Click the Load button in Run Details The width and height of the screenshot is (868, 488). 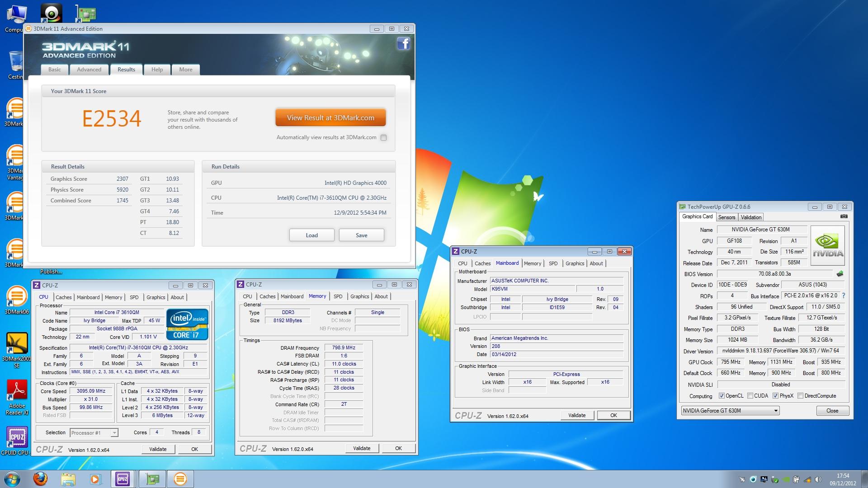click(311, 235)
